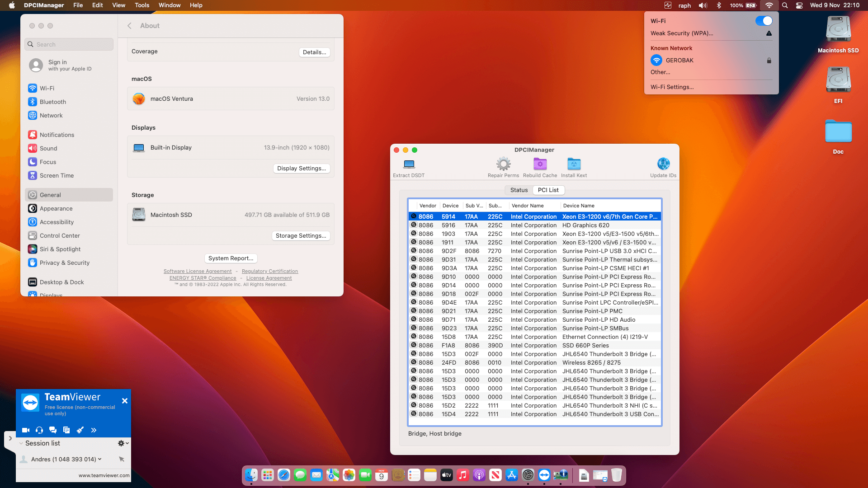The height and width of the screenshot is (488, 868).
Task: Open TeamViewer app in the Dock
Action: 544,475
